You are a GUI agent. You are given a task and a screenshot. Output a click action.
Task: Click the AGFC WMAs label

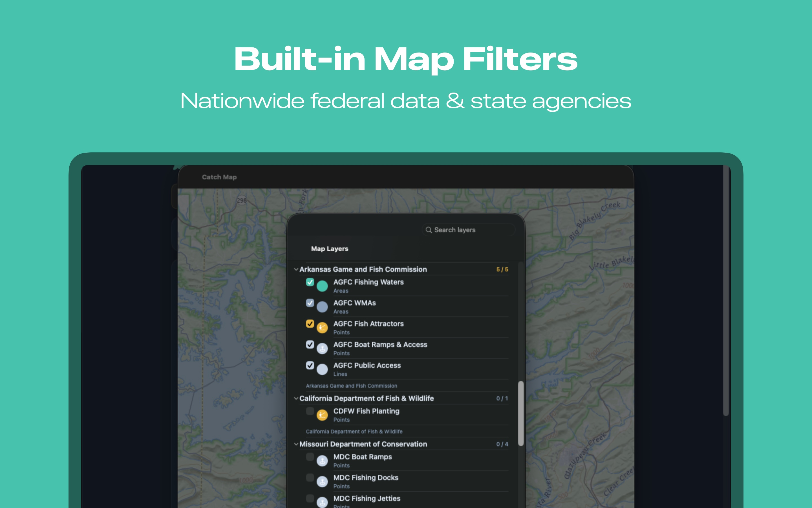[354, 303]
